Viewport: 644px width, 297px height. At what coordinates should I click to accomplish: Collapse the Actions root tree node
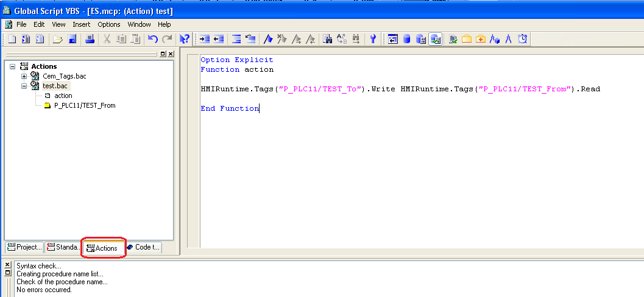(12, 66)
